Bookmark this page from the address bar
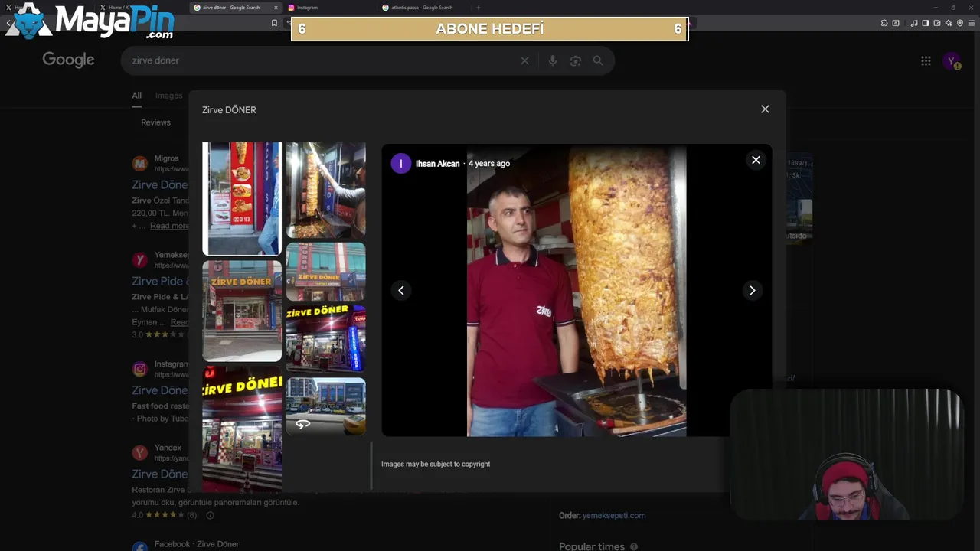 [x=274, y=23]
